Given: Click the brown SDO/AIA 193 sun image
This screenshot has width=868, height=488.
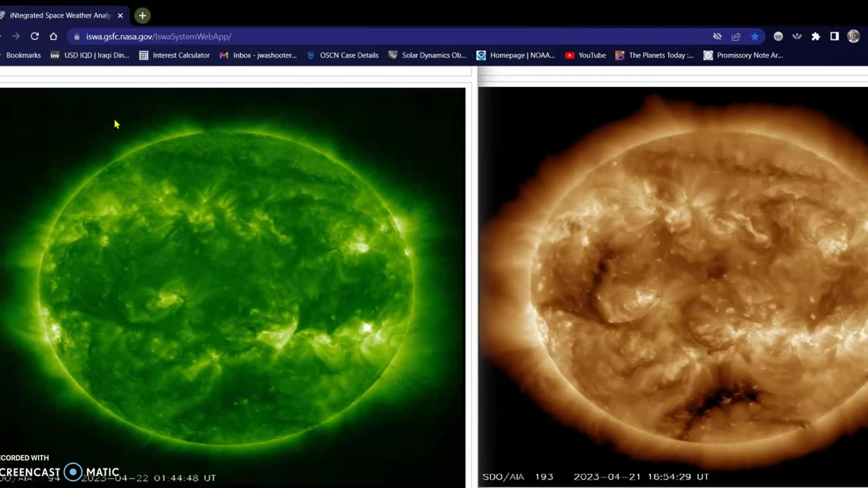Looking at the screenshot, I should [x=673, y=287].
